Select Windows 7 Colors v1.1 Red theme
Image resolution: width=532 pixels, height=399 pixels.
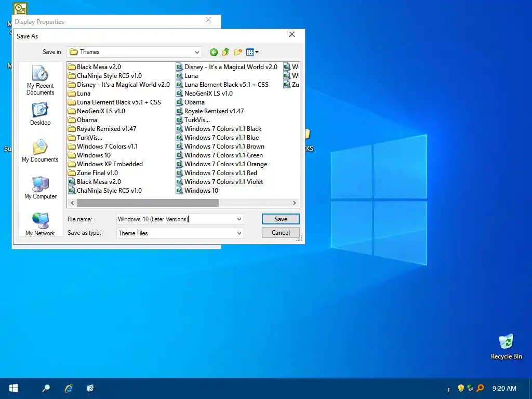click(217, 172)
